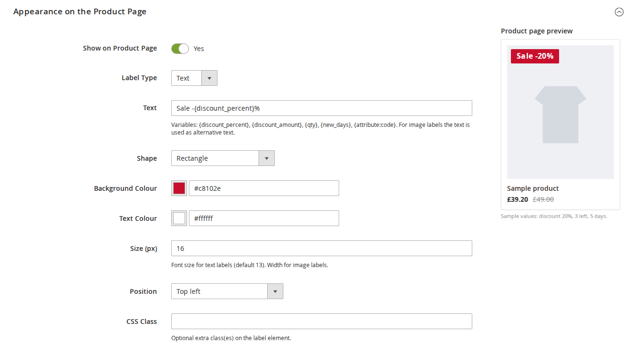The height and width of the screenshot is (353, 644).
Task: Click the £39.20 price in preview
Action: (518, 199)
